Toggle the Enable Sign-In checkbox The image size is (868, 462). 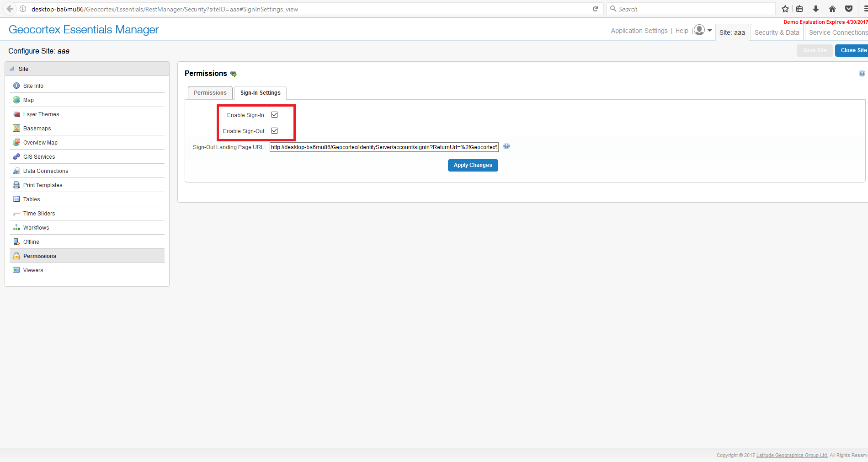(275, 115)
